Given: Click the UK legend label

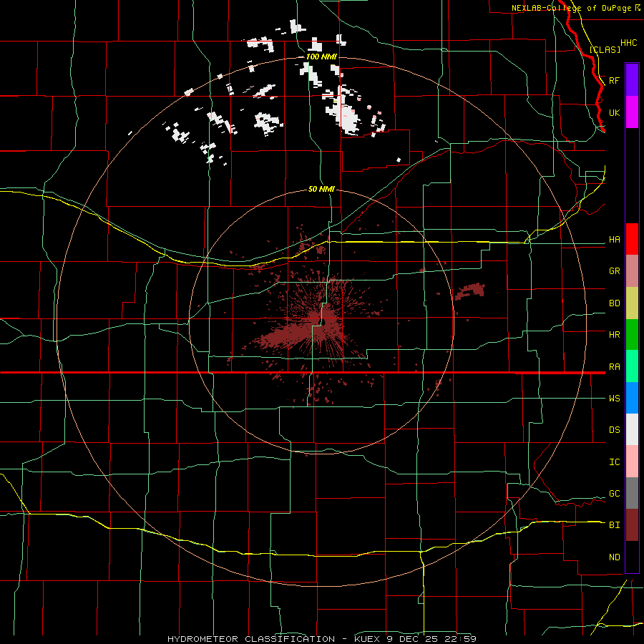Looking at the screenshot, I should click(614, 112).
